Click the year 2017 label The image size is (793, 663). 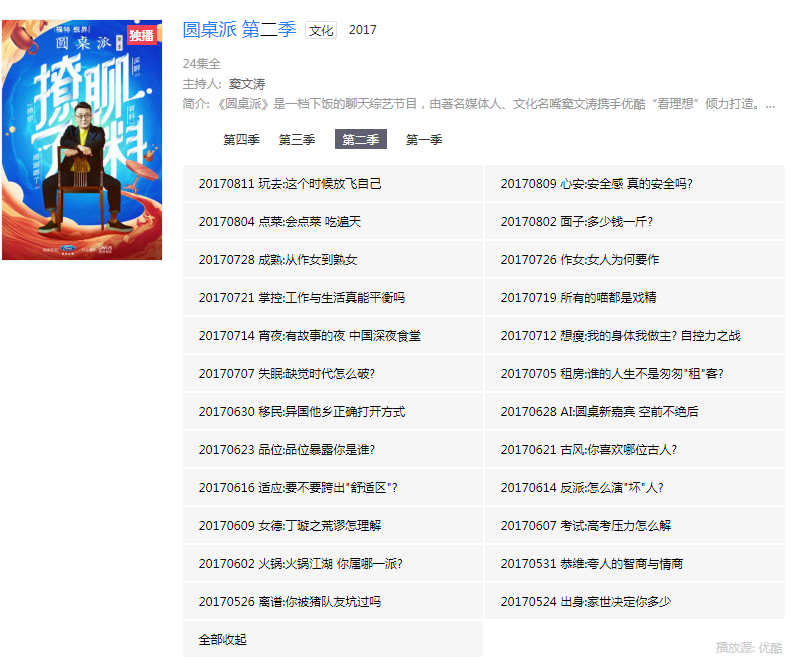tap(363, 30)
